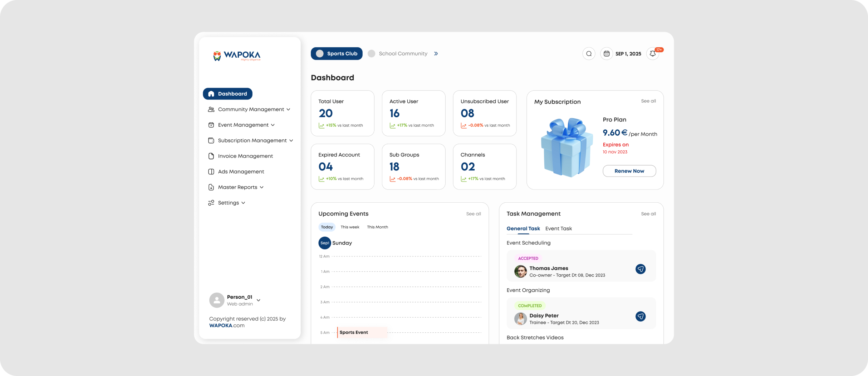The width and height of the screenshot is (868, 376).
Task: Click the search magnifier icon
Action: [x=589, y=54]
